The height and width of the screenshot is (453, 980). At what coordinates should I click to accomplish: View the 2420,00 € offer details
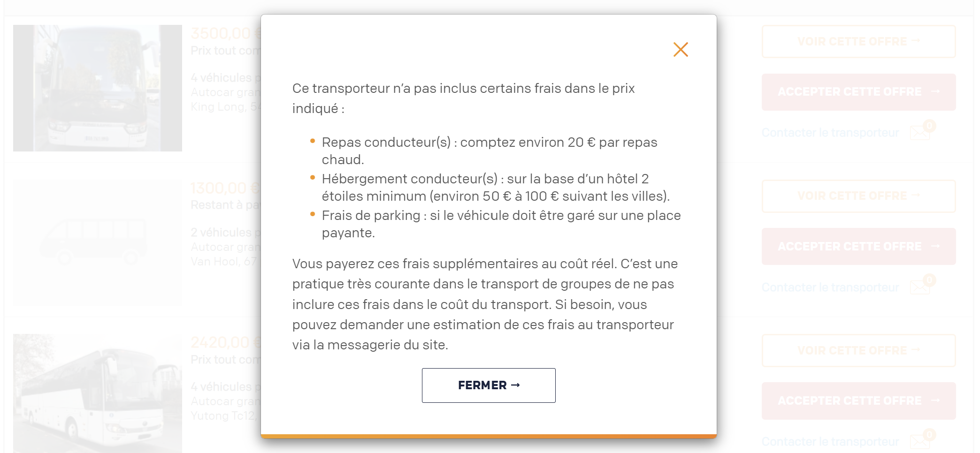coord(858,351)
